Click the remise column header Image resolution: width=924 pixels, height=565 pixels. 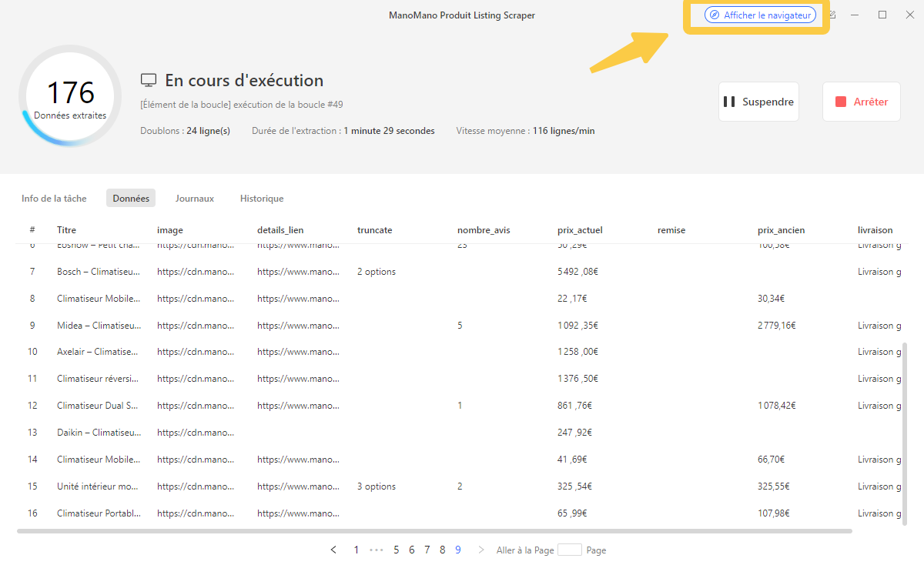(671, 230)
